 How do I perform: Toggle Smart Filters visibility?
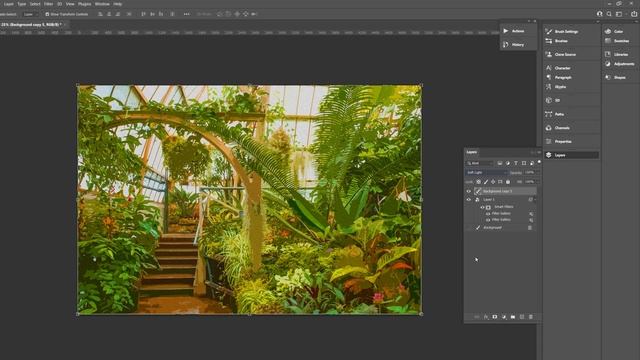(482, 207)
